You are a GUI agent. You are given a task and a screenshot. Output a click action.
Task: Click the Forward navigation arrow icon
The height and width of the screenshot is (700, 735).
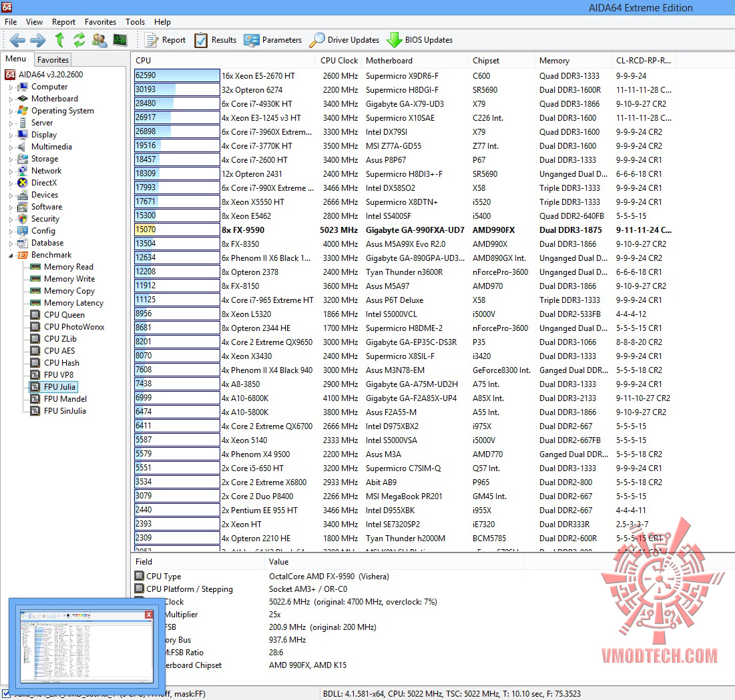pos(38,40)
